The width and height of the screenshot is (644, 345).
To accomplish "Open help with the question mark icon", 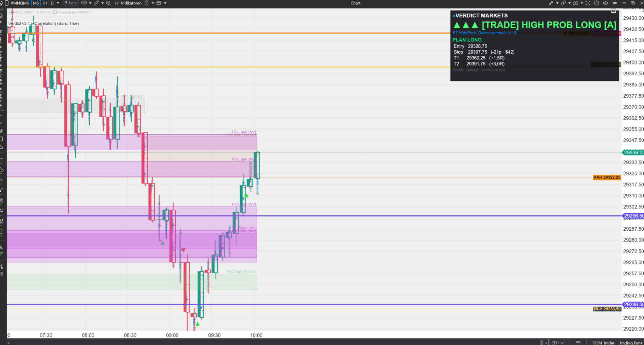I will (596, 3).
